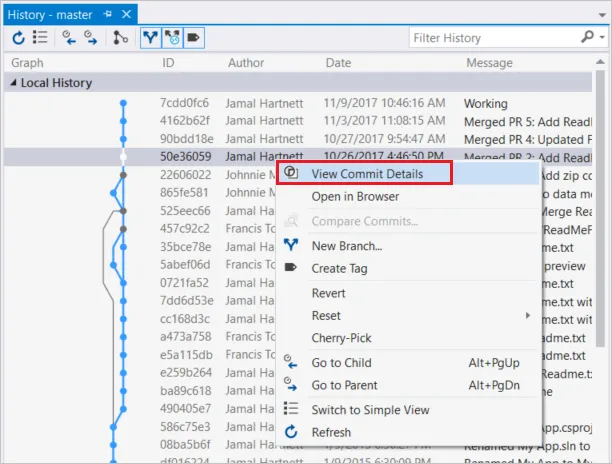Screen dimensions: 612x464
Task: Click the 'Working' commit message
Action: pyautogui.click(x=486, y=104)
